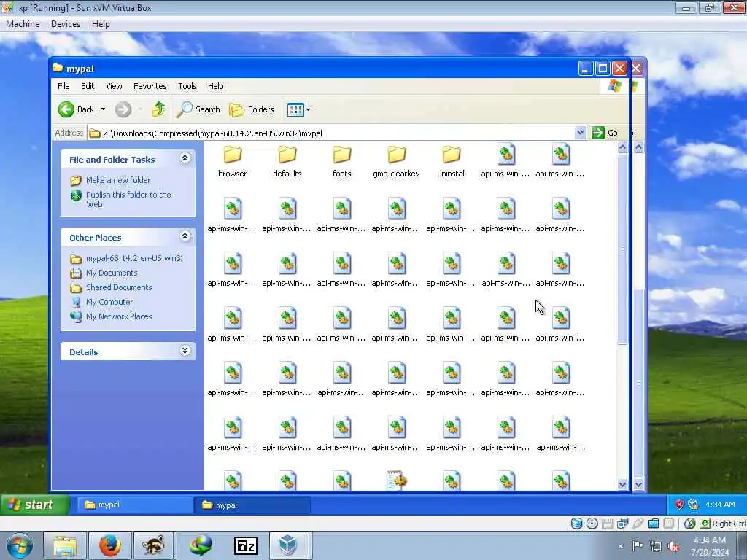Click Publish this folder to the Web
747x560 pixels.
coord(128,199)
